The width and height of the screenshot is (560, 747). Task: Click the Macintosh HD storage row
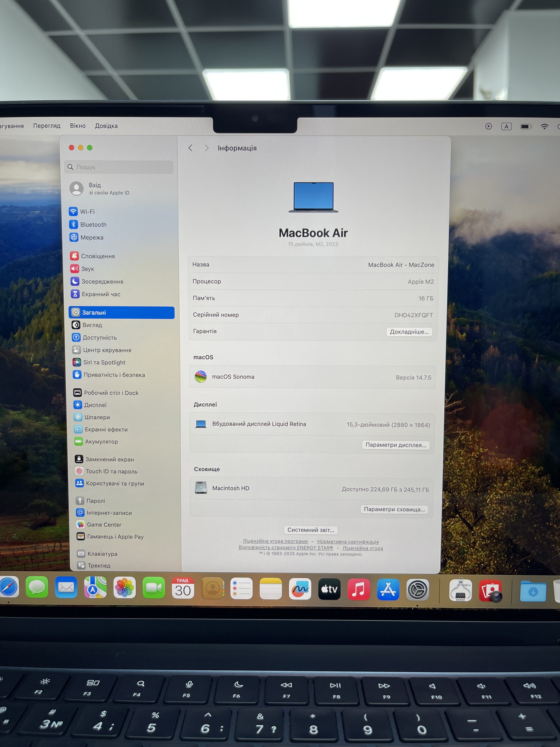312,489
